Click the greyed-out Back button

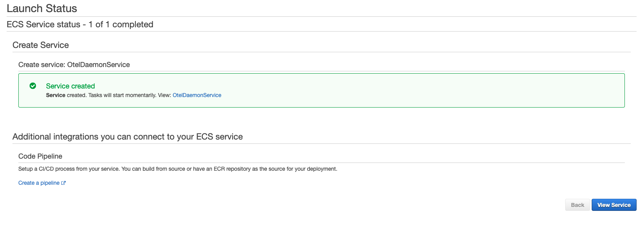[578, 205]
